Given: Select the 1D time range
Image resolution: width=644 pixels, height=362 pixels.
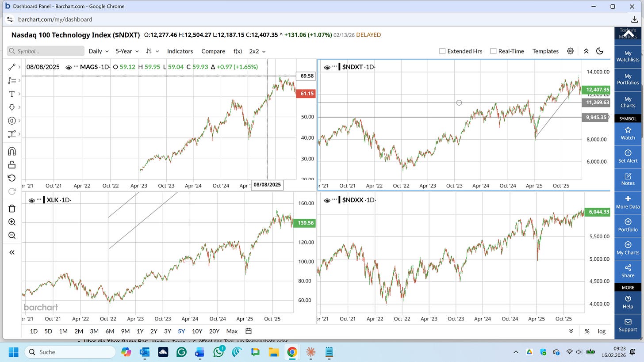Looking at the screenshot, I should [34, 331].
